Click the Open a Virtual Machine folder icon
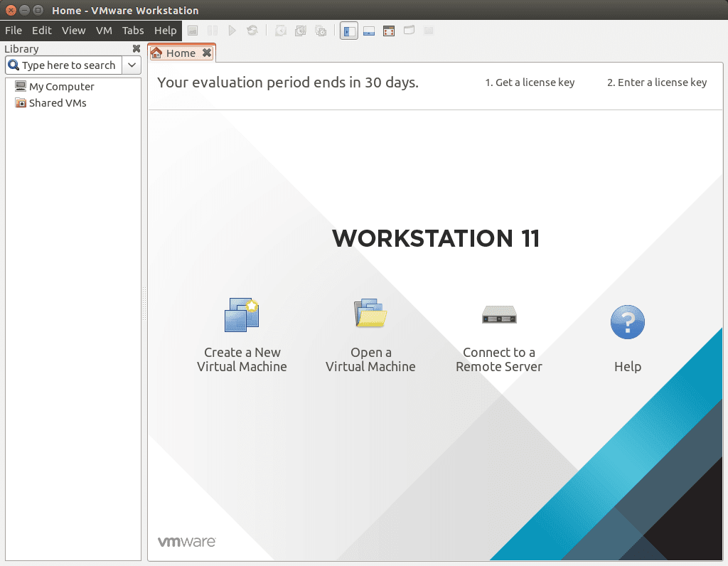The height and width of the screenshot is (566, 728). point(370,314)
